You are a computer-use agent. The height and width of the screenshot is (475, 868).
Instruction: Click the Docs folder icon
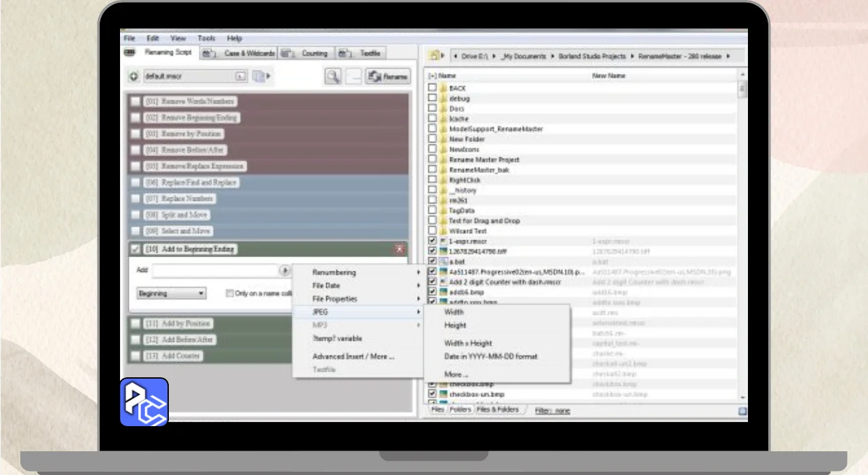tap(443, 109)
